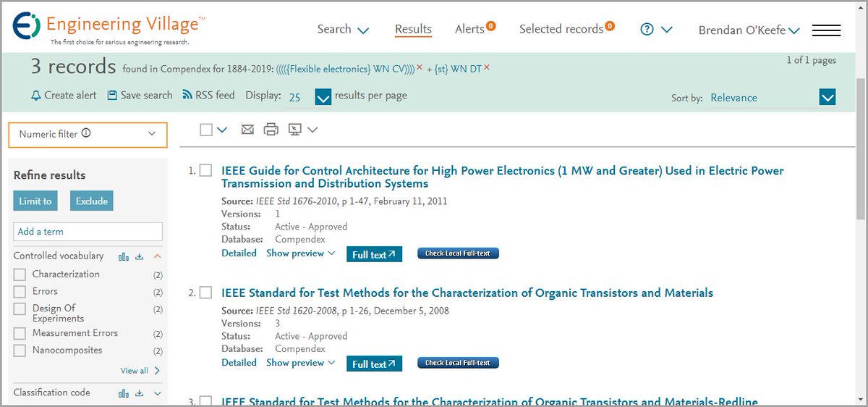The width and height of the screenshot is (868, 407).
Task: Click the RSS feed icon
Action: point(187,95)
